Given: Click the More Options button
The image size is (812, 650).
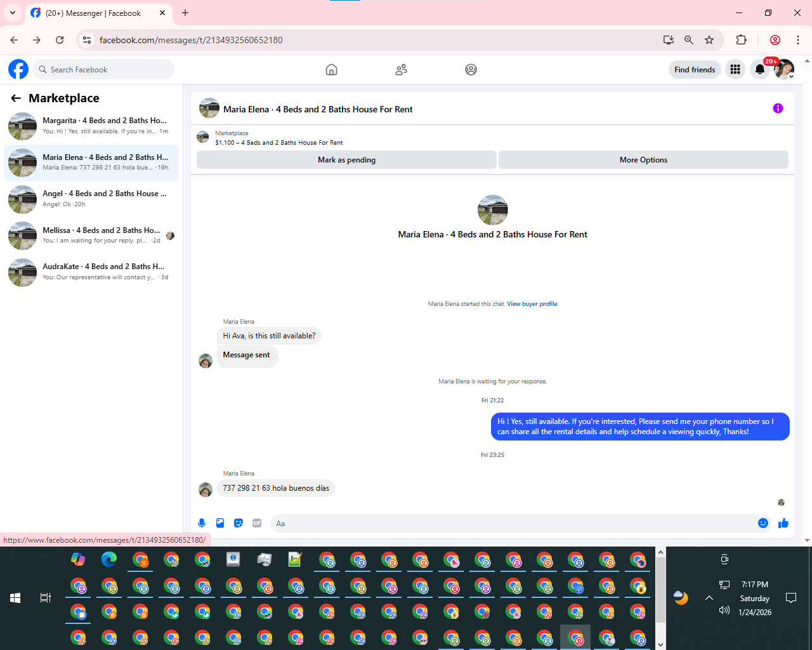Looking at the screenshot, I should (643, 160).
